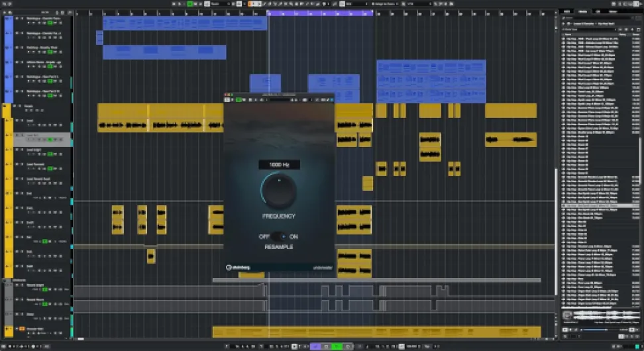
Task: Toggle the green toolbar button at top left
Action: tap(190, 3)
